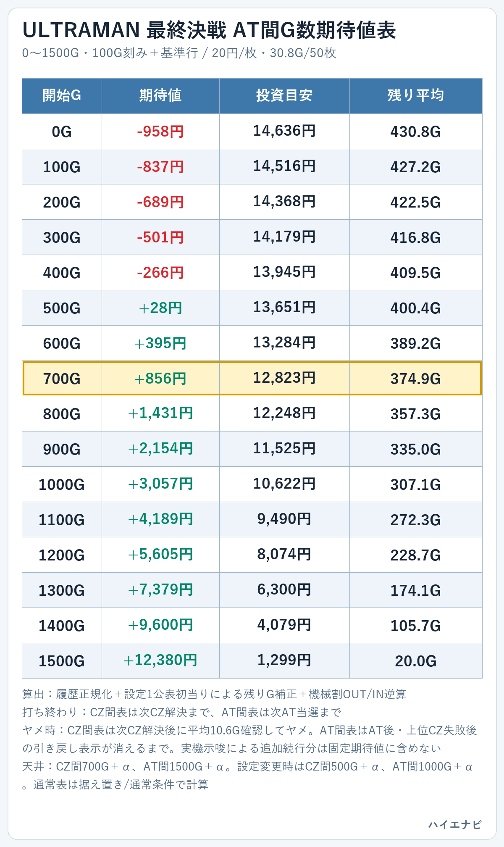This screenshot has width=504, height=847.
Task: Select the 1300G row label
Action: click(x=62, y=590)
